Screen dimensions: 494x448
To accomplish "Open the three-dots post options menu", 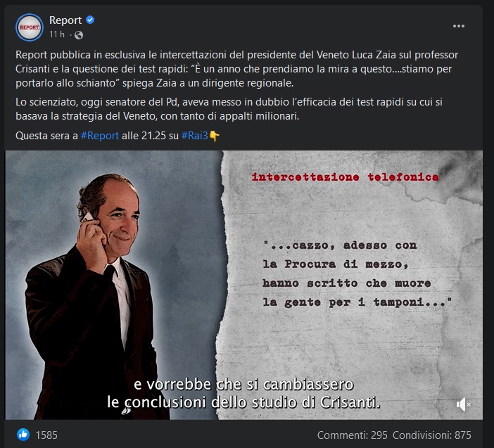I will (458, 26).
